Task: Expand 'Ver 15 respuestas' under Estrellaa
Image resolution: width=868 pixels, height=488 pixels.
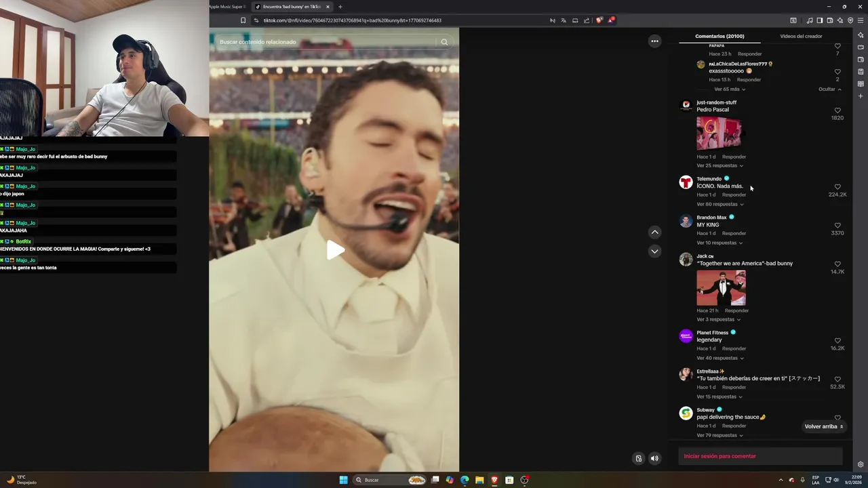Action: point(719,396)
